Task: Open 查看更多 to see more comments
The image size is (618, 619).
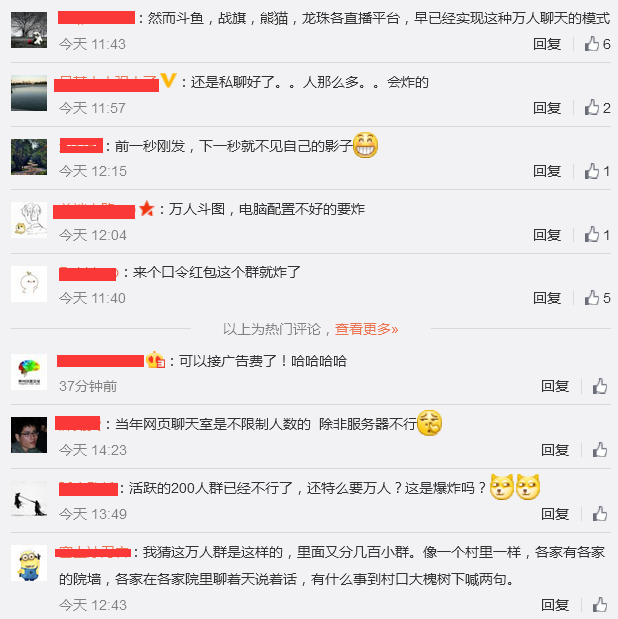Action: point(366,329)
